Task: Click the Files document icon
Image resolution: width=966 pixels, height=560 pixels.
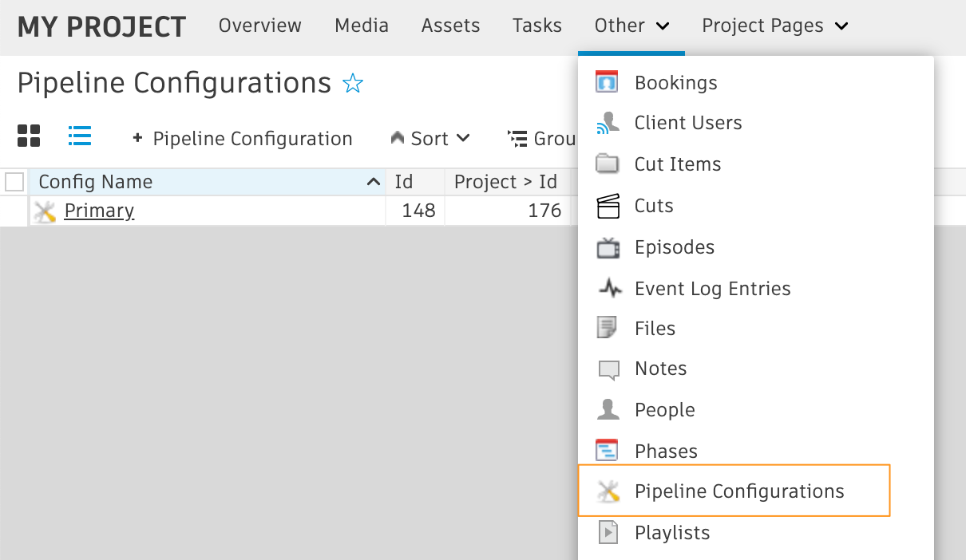Action: (x=608, y=329)
